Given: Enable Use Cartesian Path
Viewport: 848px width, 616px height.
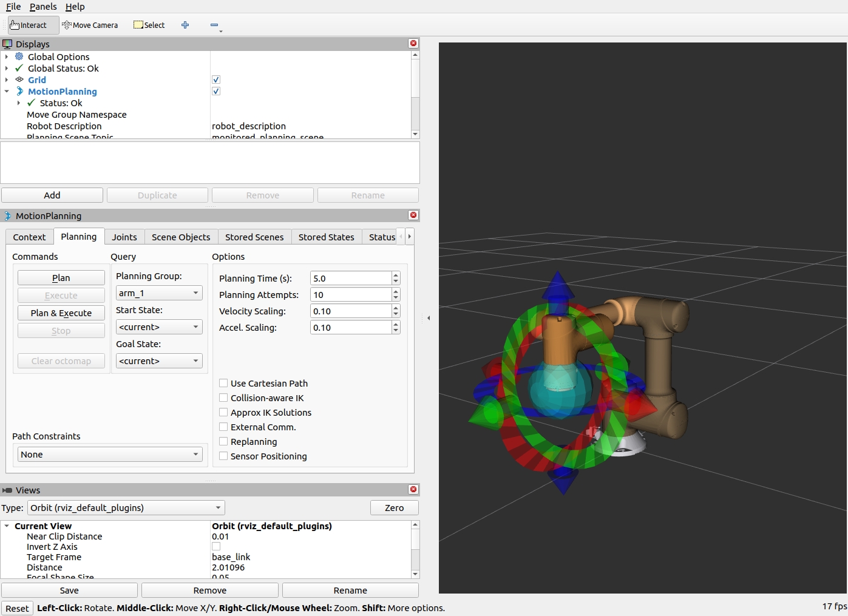Looking at the screenshot, I should 223,383.
